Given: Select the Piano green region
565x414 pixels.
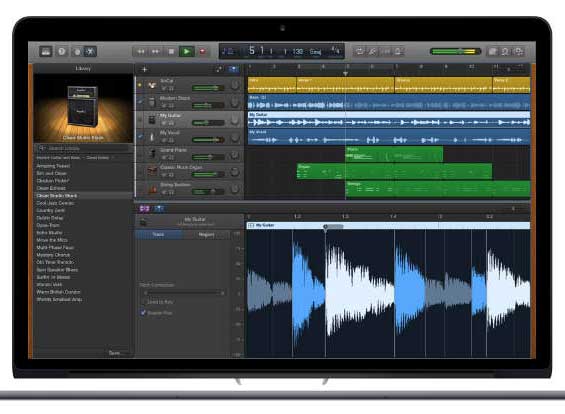Looking at the screenshot, I should [394, 154].
